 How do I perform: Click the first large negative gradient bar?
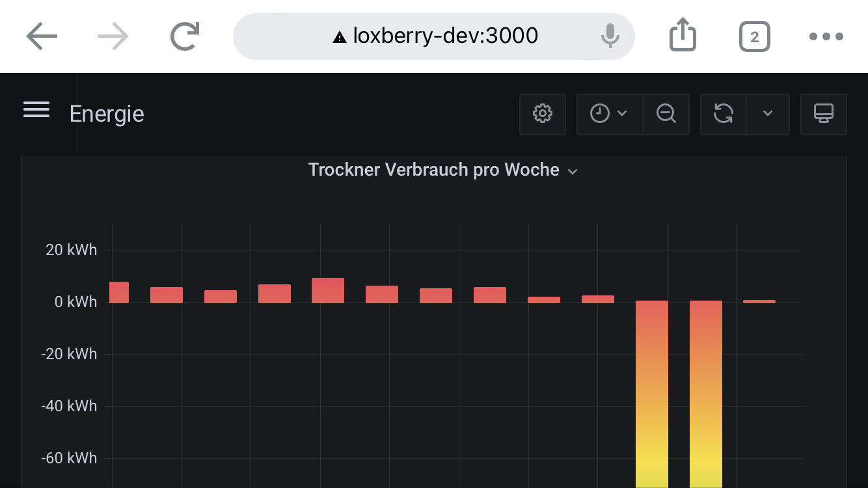[652, 394]
